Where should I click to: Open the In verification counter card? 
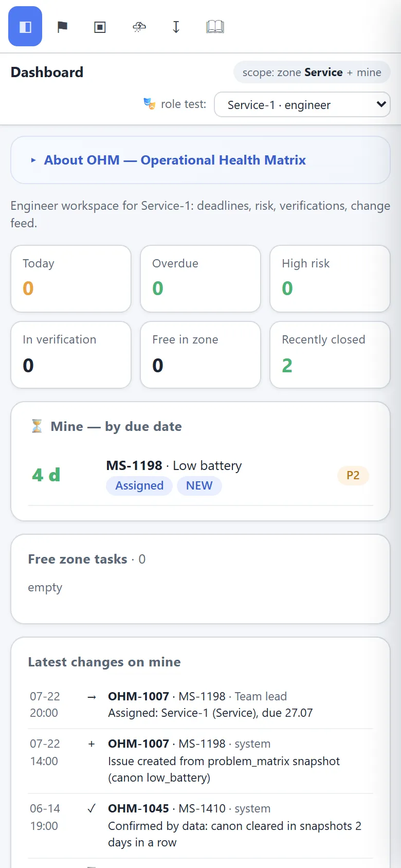click(x=71, y=355)
